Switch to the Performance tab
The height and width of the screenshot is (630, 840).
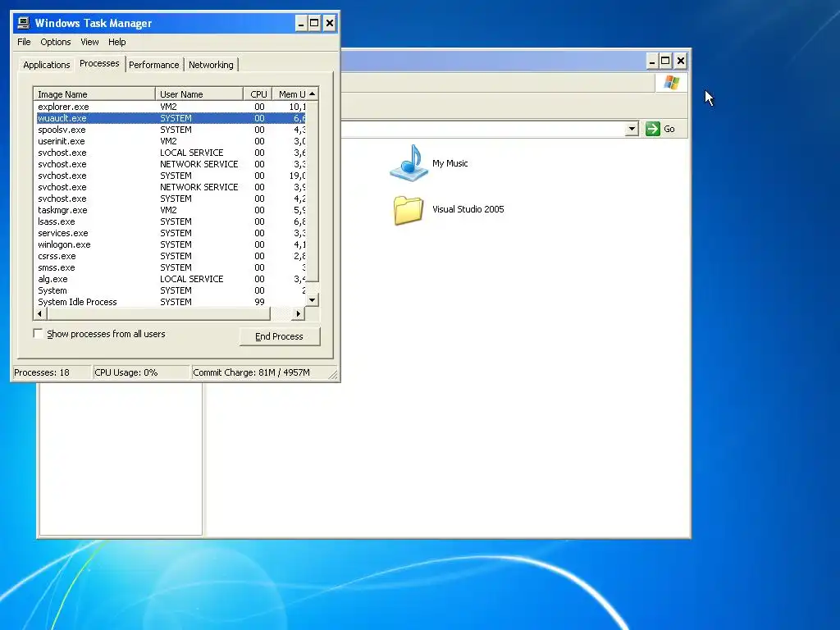(153, 65)
